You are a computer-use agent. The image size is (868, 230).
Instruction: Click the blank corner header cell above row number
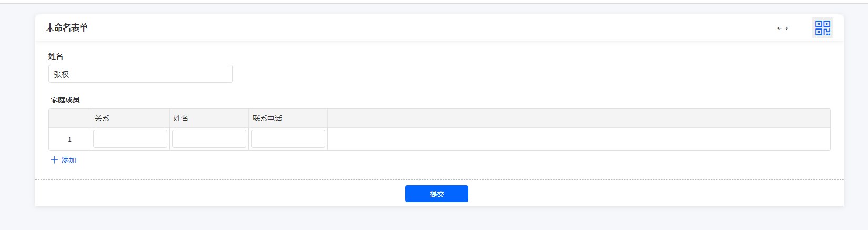[x=69, y=118]
